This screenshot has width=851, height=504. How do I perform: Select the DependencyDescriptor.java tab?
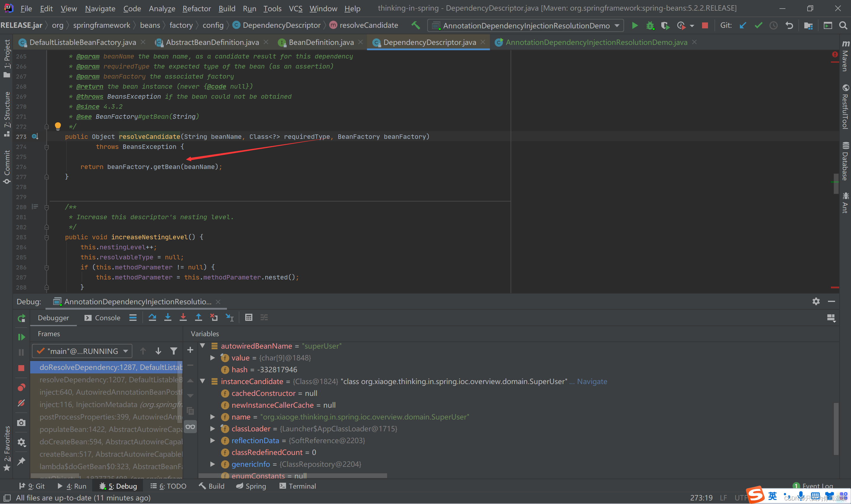click(429, 42)
